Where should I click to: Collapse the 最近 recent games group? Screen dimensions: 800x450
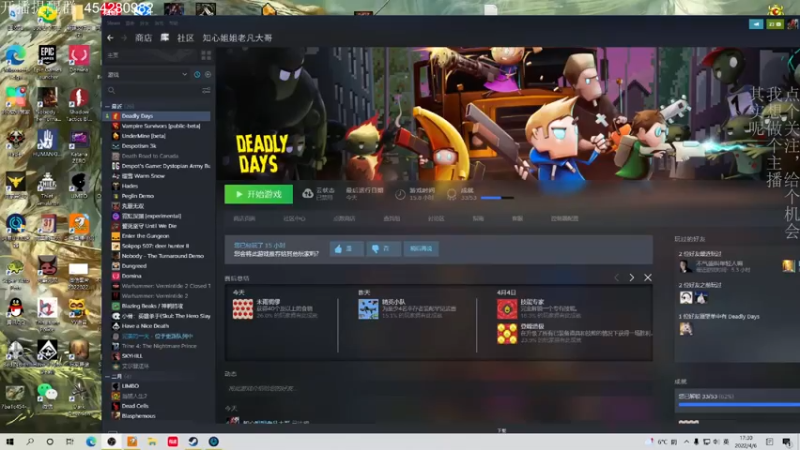107,106
